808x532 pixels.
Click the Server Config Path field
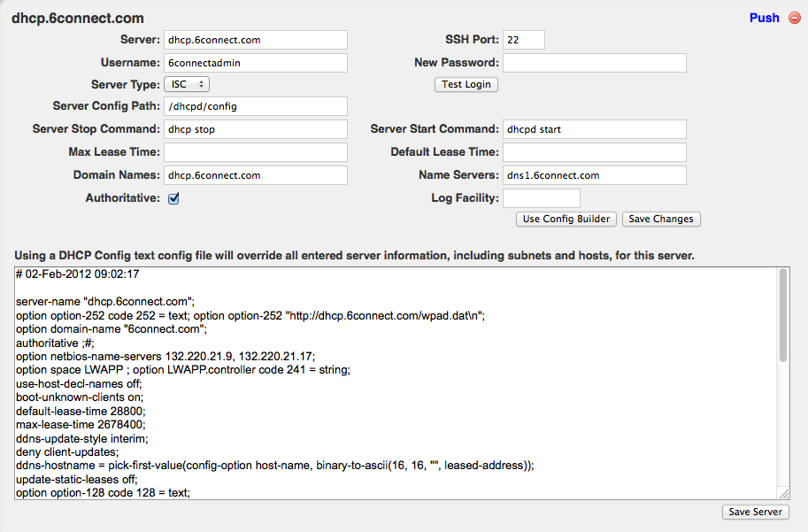click(256, 106)
